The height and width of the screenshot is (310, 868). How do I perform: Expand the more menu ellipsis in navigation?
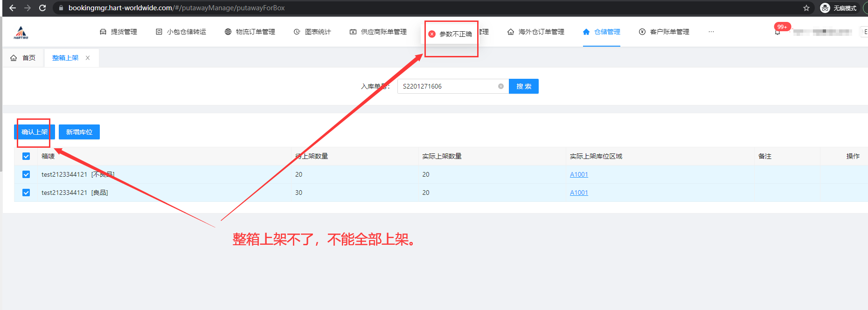(x=711, y=32)
